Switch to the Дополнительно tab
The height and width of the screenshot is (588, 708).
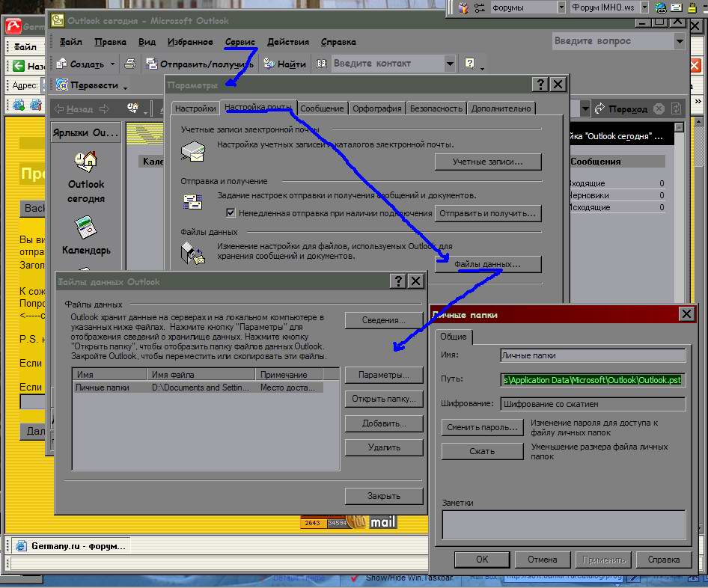coord(501,108)
